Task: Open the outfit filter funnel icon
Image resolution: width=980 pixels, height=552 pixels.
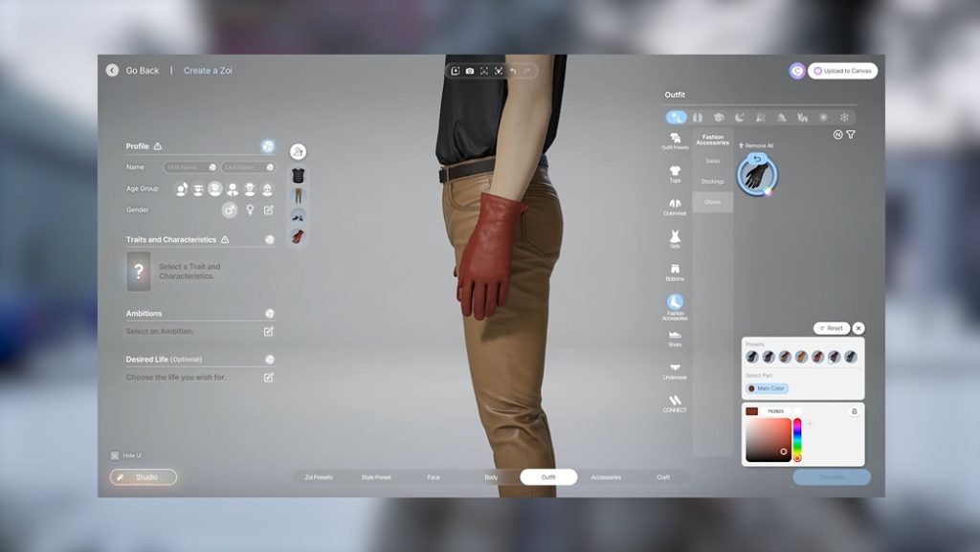Action: (851, 135)
